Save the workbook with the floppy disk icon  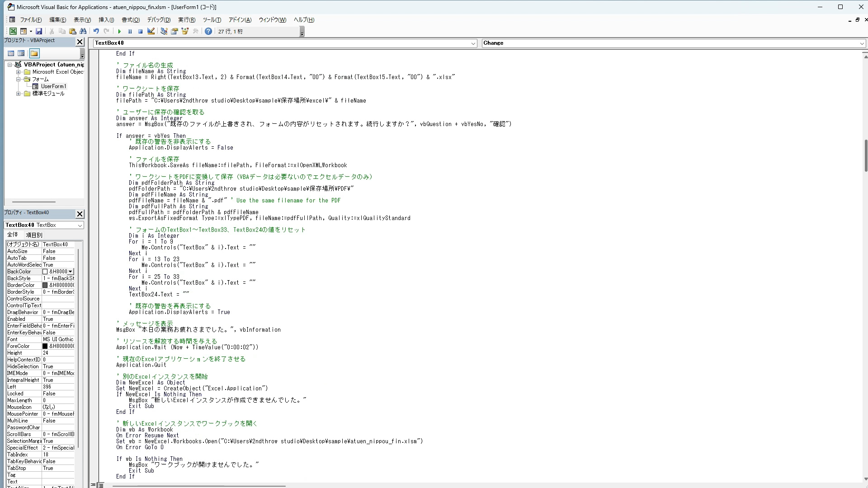(x=39, y=31)
